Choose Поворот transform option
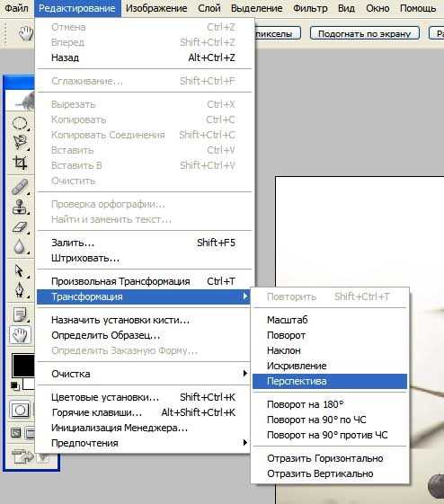The image size is (444, 504). pyautogui.click(x=330, y=335)
